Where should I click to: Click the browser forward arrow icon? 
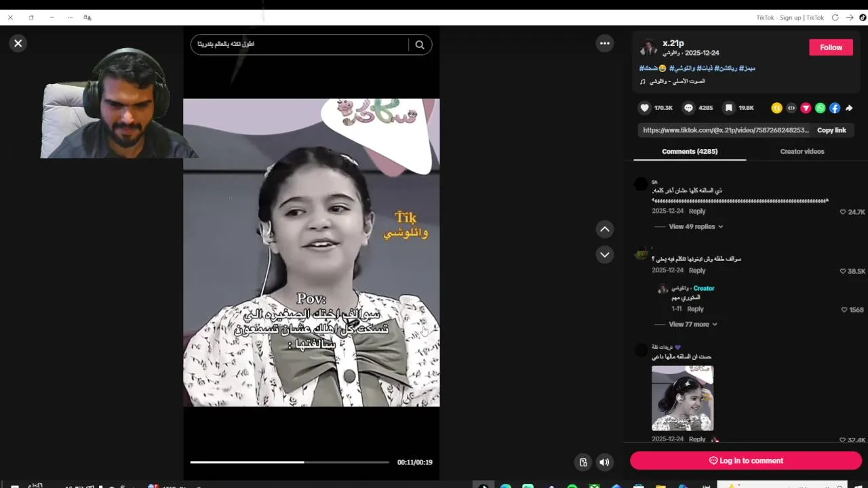click(850, 18)
